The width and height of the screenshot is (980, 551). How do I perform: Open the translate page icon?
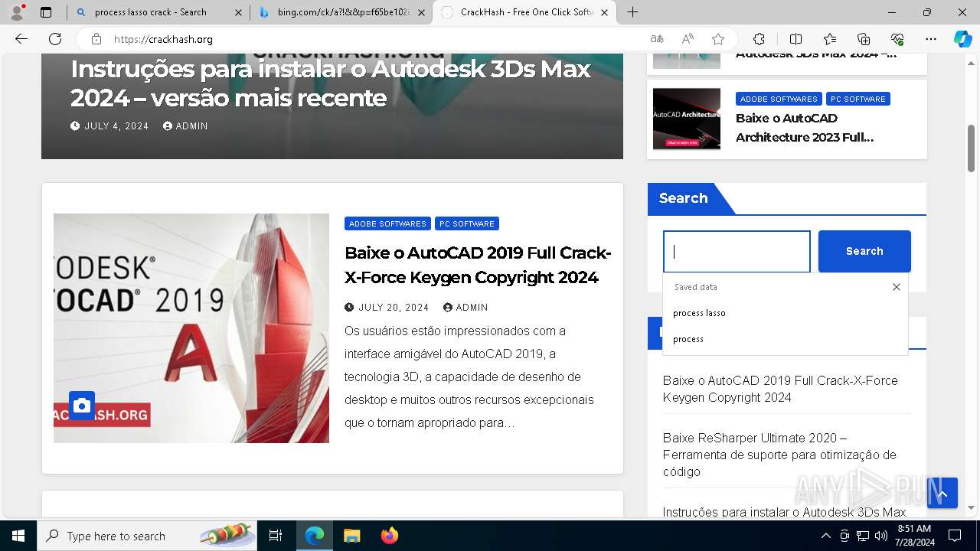pyautogui.click(x=657, y=39)
